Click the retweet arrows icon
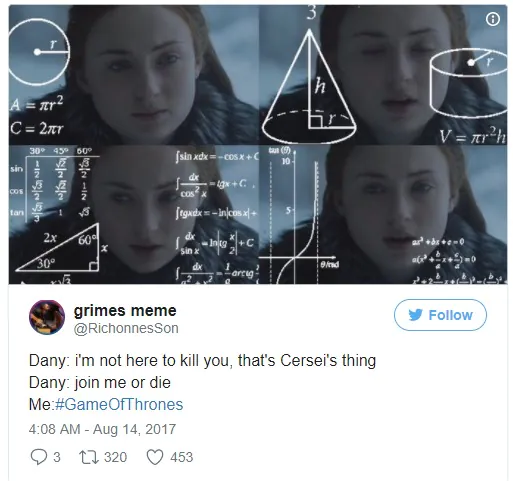 click(x=89, y=457)
